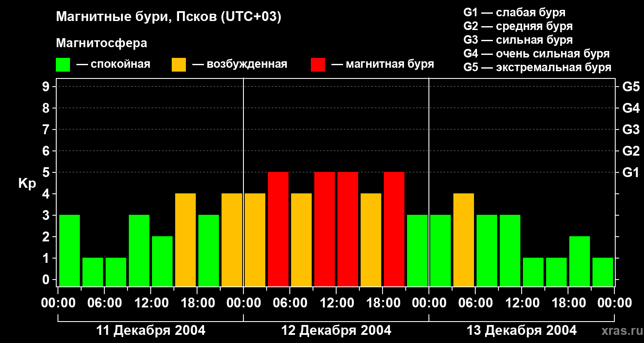Select the last red bar on 12 December
This screenshot has width=644, height=343.
coord(394,229)
